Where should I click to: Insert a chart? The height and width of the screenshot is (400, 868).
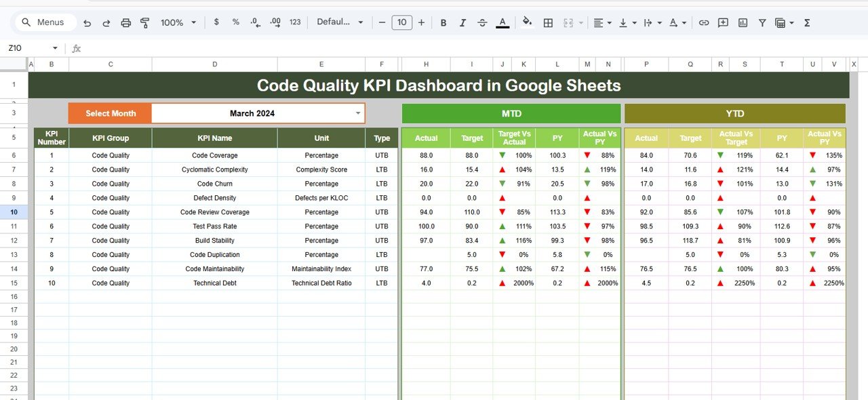pos(743,22)
